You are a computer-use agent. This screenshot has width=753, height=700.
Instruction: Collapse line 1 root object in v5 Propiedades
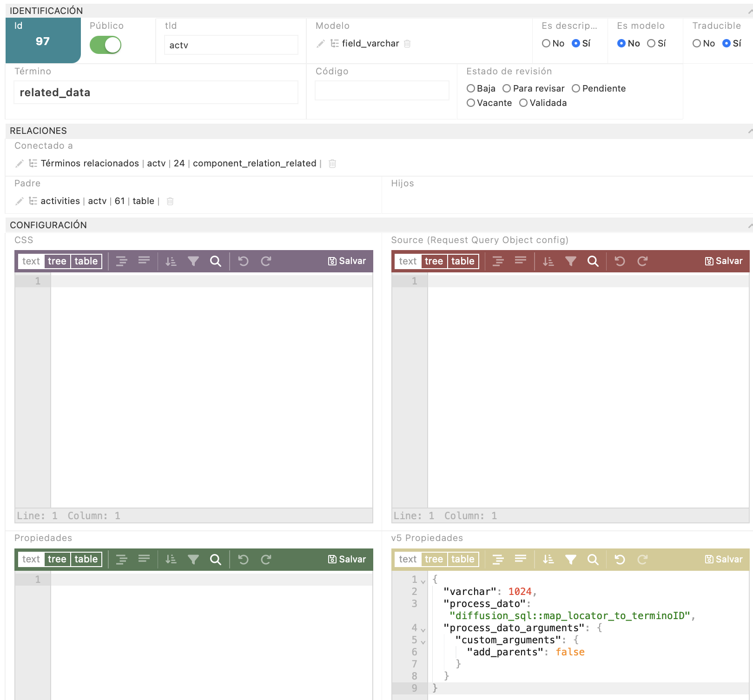click(423, 581)
